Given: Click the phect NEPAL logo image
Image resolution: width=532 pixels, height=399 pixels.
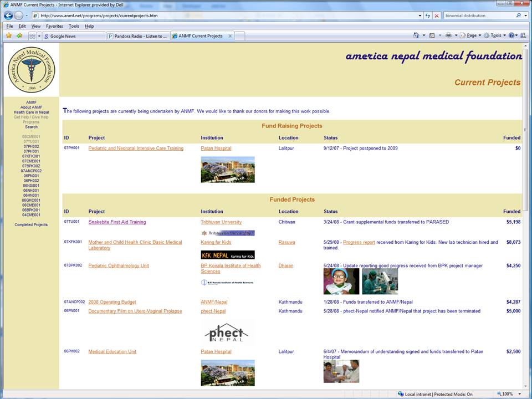Looking at the screenshot, I should pos(226,333).
